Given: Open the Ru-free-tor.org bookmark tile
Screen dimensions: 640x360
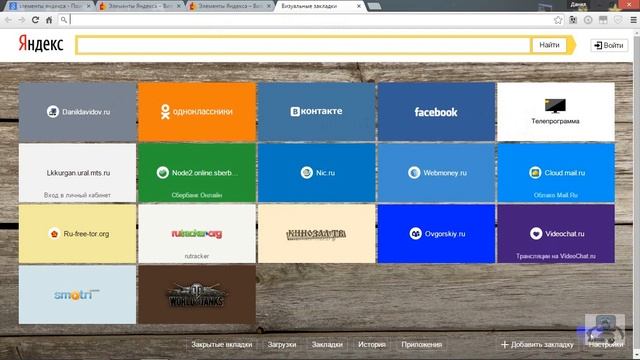Looking at the screenshot, I should point(78,234).
